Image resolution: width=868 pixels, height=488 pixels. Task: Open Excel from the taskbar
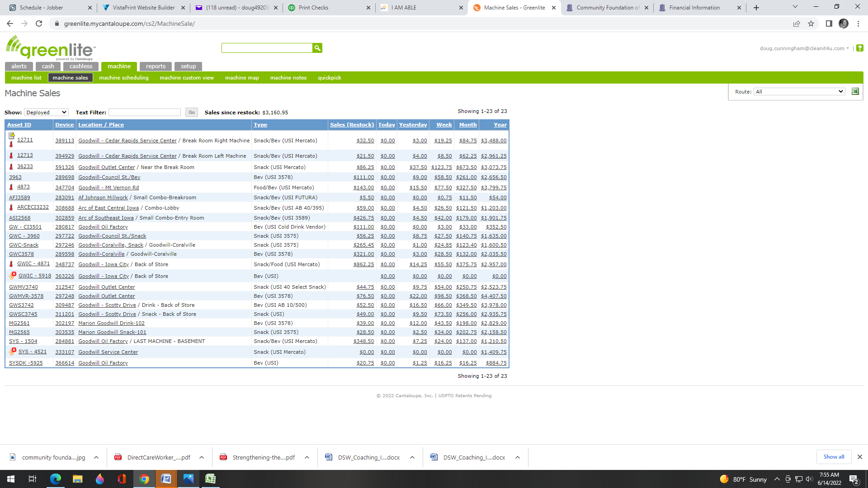point(210,479)
